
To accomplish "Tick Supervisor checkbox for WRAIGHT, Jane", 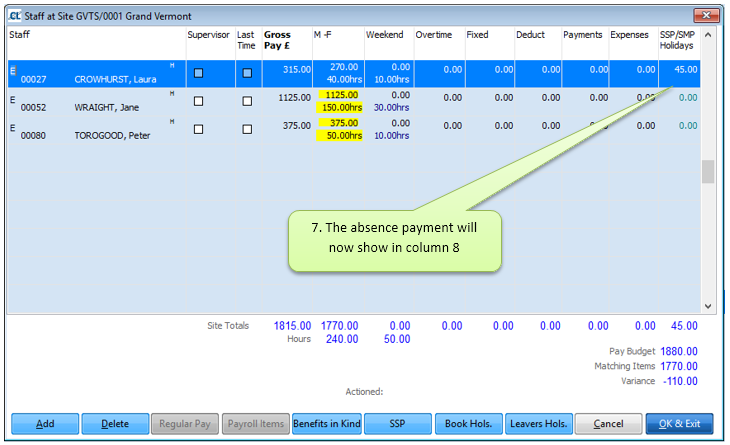I will [198, 101].
